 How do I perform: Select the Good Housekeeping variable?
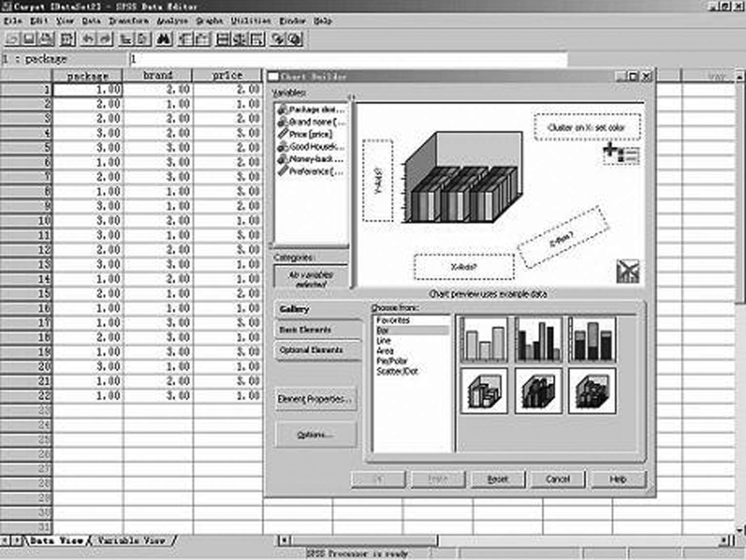(x=311, y=147)
